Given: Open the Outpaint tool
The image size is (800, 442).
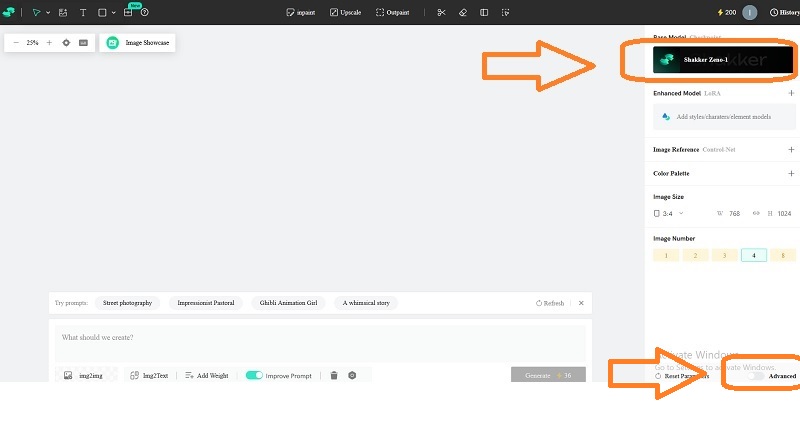Looking at the screenshot, I should click(x=393, y=13).
